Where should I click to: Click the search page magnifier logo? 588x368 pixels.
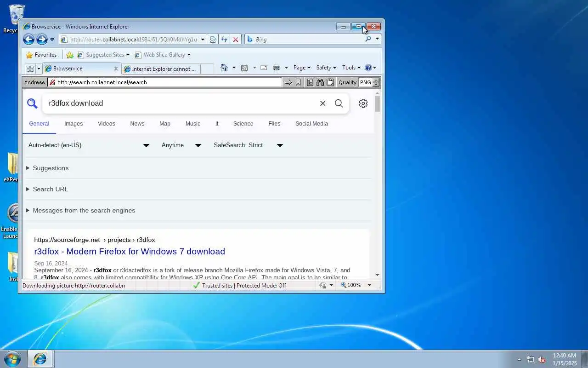32,103
